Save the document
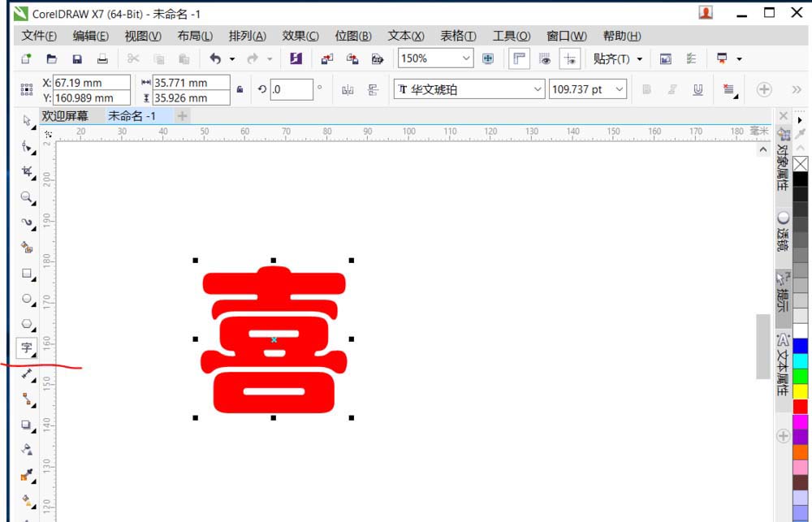The width and height of the screenshot is (812, 522). 77,58
